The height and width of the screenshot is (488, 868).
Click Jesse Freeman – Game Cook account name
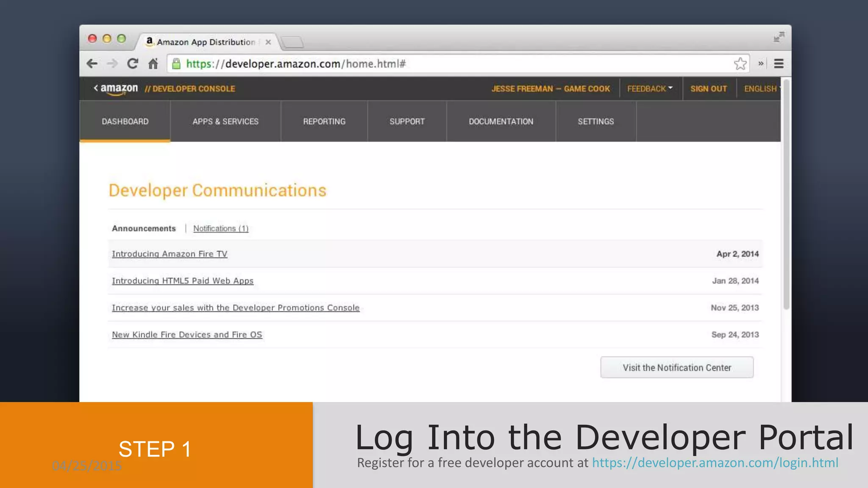click(551, 89)
